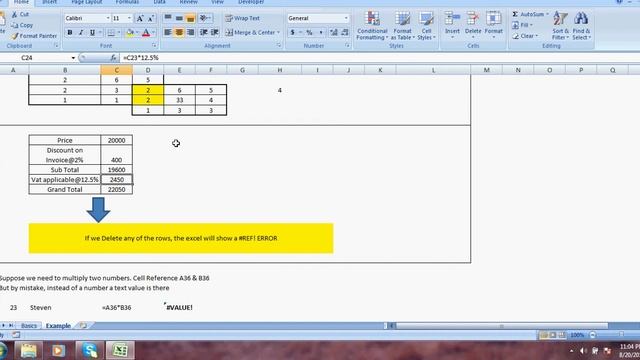The image size is (640, 360).
Task: Open Format as Table gallery
Action: tap(402, 26)
